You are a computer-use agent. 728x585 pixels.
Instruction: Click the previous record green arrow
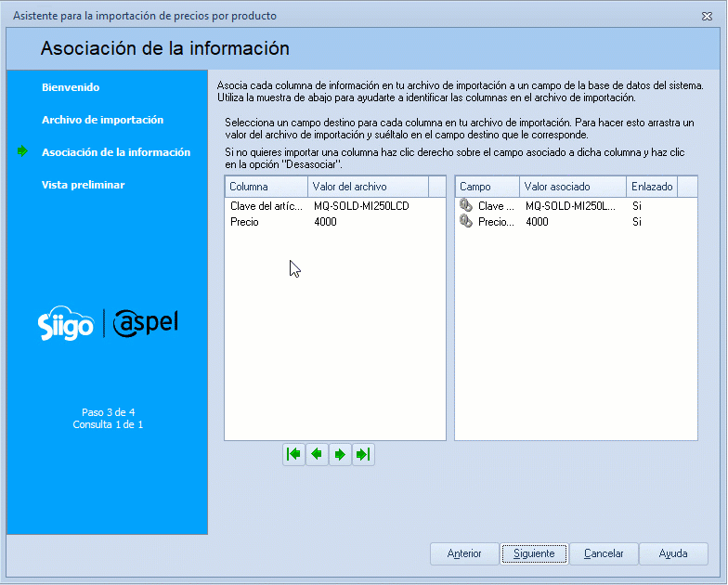point(318,454)
